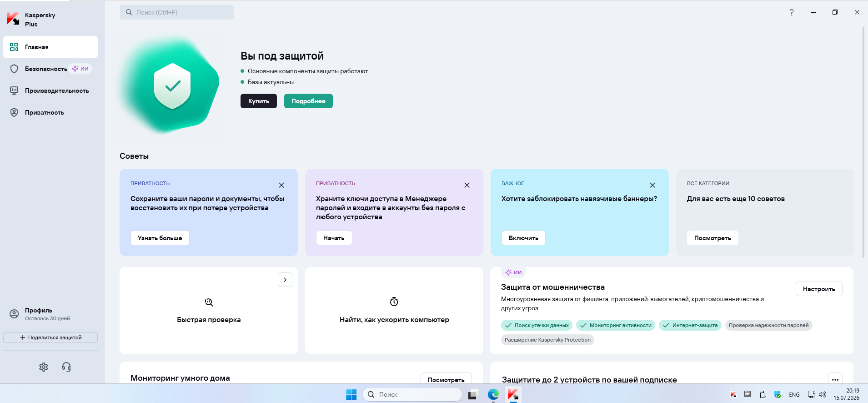This screenshot has width=868, height=403.
Task: Open the Приватность section
Action: 50,112
